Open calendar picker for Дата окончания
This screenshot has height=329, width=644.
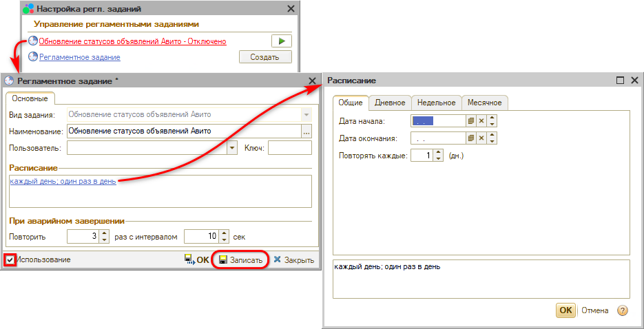(471, 138)
